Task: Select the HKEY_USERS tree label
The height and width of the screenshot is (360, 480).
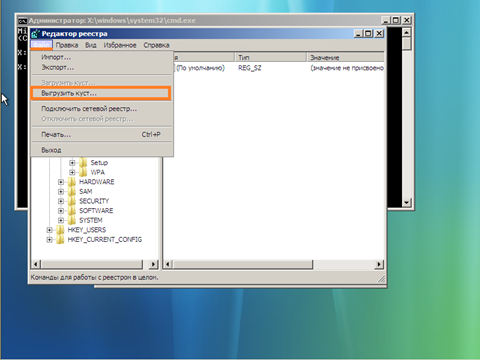Action: tap(87, 230)
